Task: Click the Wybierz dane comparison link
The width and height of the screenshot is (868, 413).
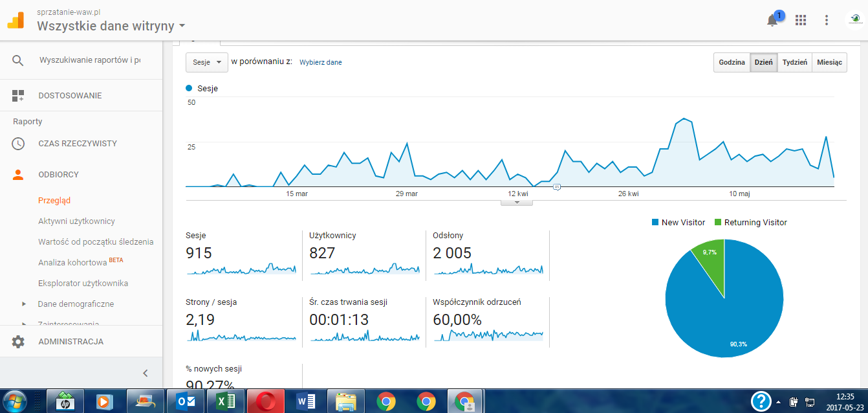Action: 321,62
